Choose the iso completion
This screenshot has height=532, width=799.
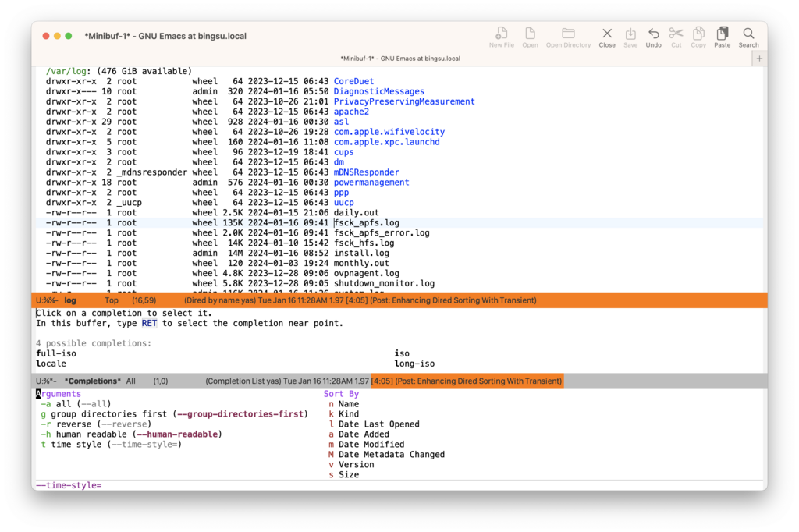(x=402, y=353)
